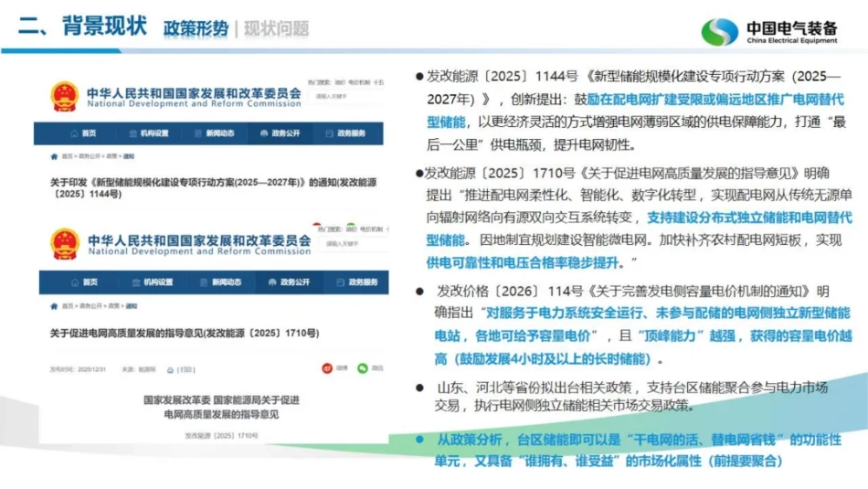Click 热门搜索 label on the 1144号 notice page
Screen dimensions: 868x489
point(320,82)
